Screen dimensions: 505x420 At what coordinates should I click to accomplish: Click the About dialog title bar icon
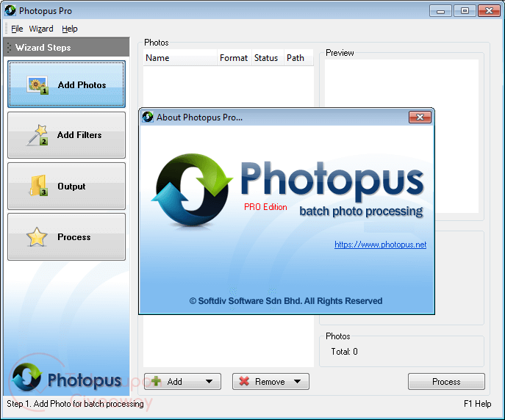[x=148, y=117]
